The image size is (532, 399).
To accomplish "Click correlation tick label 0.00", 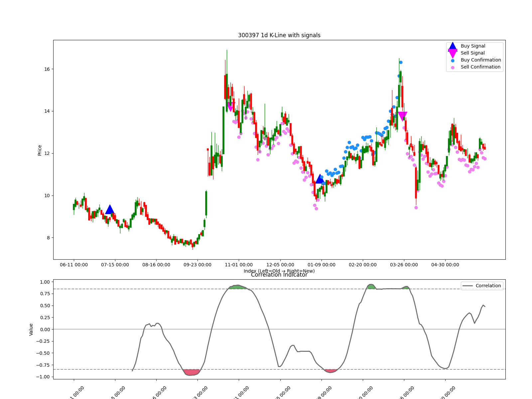I will click(x=45, y=330).
